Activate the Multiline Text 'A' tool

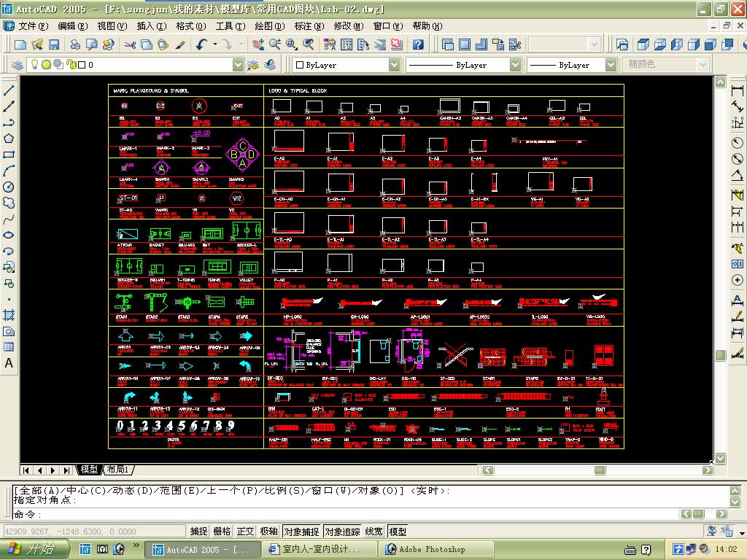coord(9,363)
